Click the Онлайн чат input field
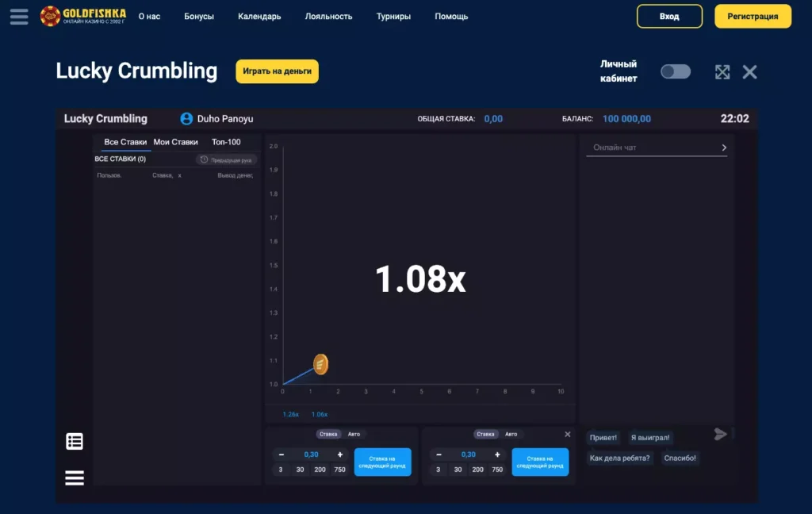The height and width of the screenshot is (514, 812). point(650,148)
